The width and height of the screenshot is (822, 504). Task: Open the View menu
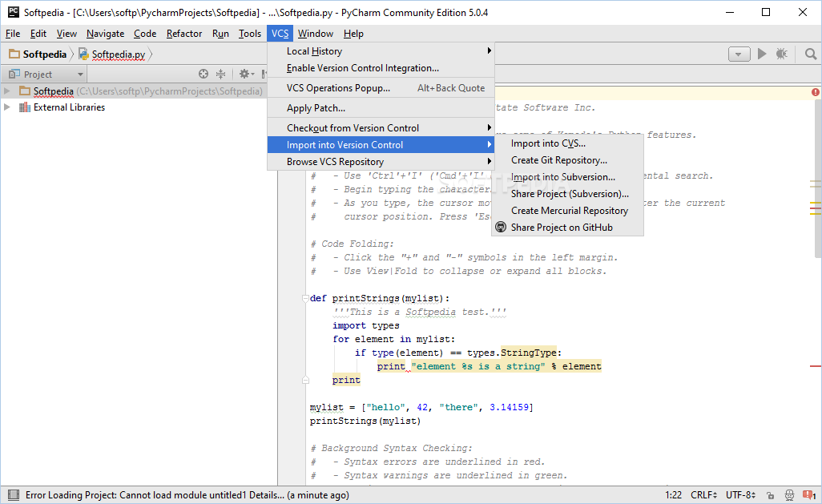pos(66,34)
